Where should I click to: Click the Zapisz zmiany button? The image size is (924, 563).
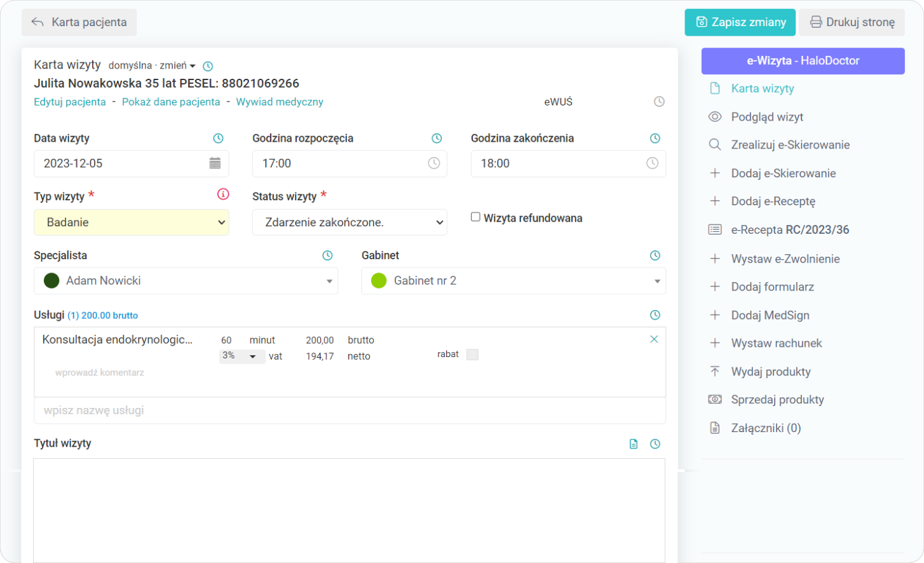(x=740, y=22)
